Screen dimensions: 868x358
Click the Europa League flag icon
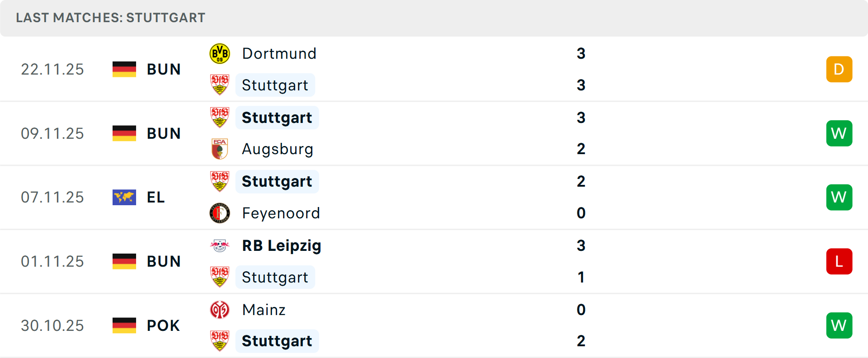(124, 198)
